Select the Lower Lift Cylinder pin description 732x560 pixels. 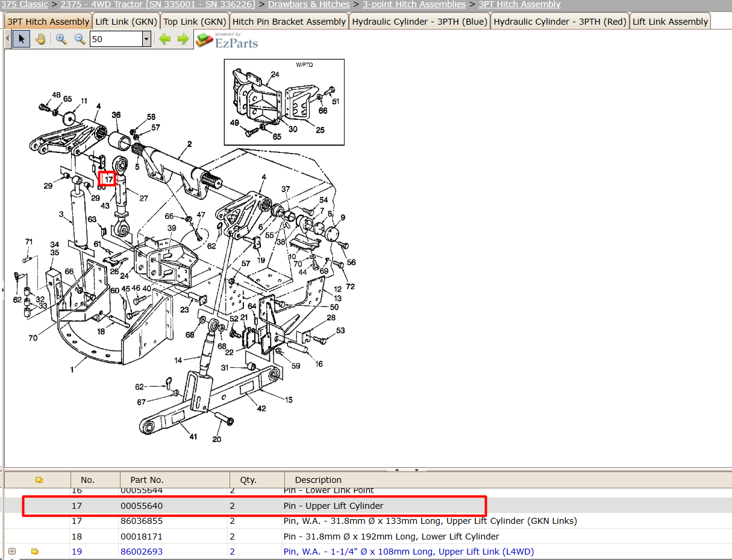pos(391,537)
